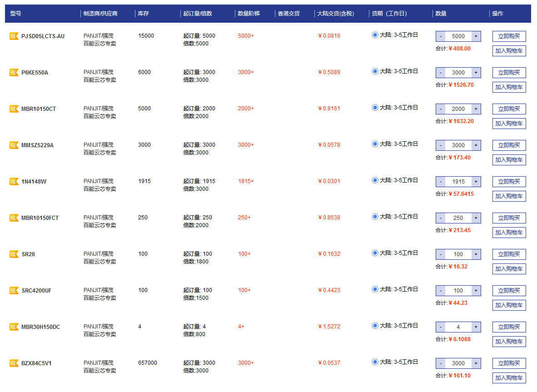This screenshot has width=537, height=392.
Task: Buy SR26 now with 立即购买
Action: tap(509, 254)
